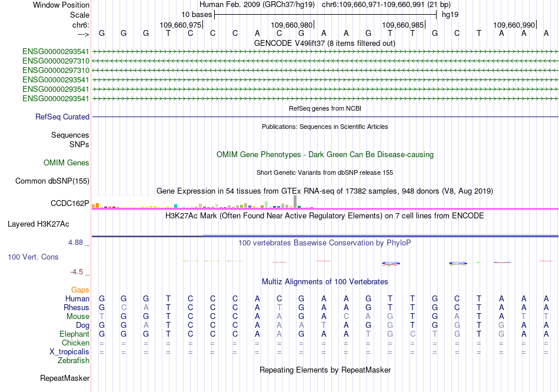Click the Gene Expression in 54 tissues title
Screen dimensions: 559x392
coord(325,191)
